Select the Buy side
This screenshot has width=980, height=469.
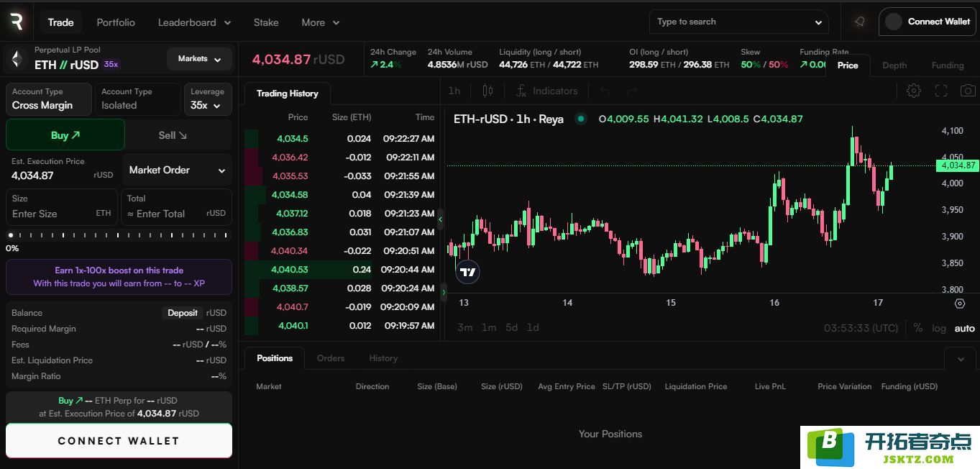65,135
